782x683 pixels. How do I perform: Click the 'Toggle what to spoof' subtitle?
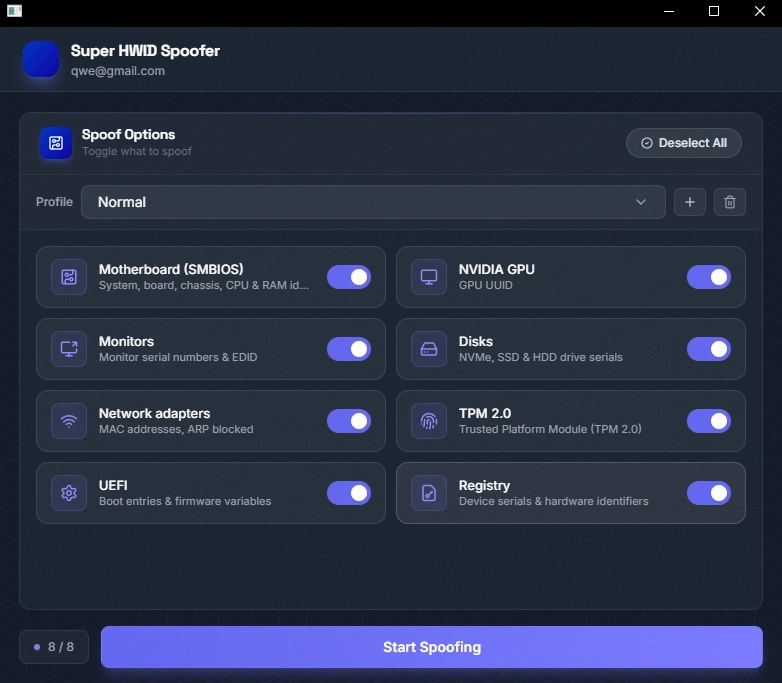[137, 151]
